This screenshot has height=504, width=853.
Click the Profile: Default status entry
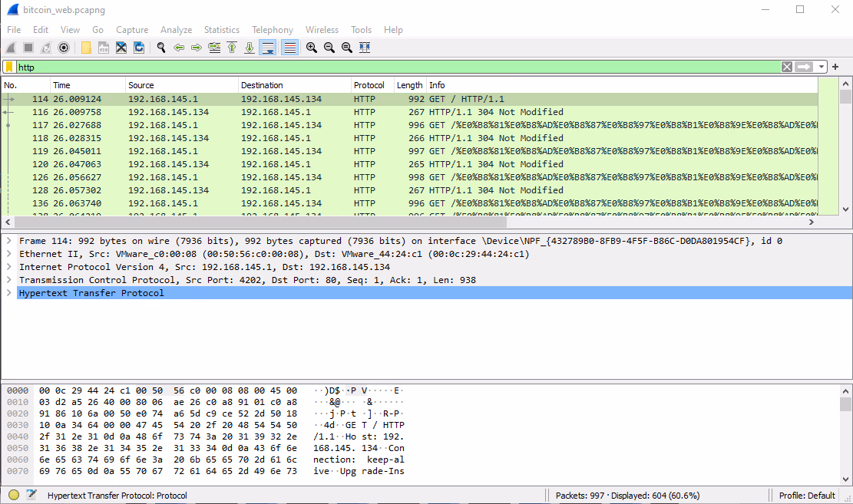807,496
